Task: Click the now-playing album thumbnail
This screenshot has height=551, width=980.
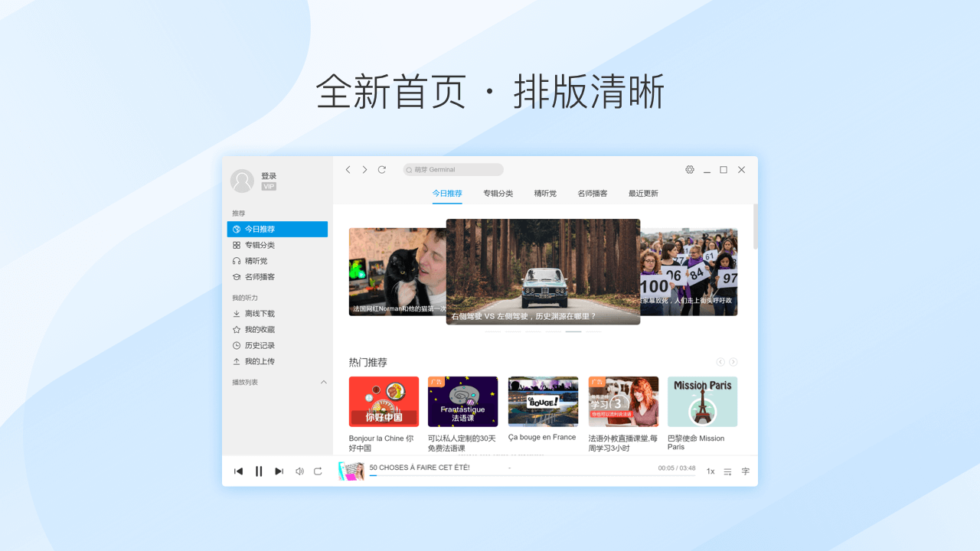Action: tap(351, 471)
